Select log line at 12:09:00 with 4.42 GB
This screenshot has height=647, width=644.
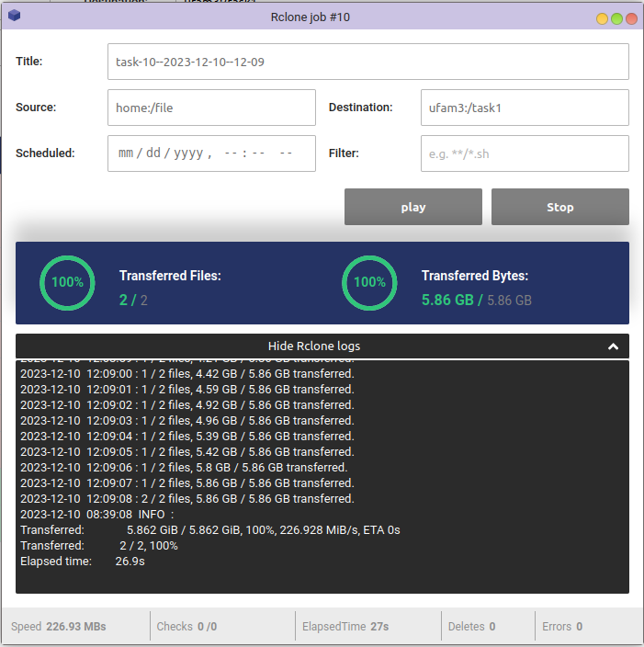pos(187,374)
